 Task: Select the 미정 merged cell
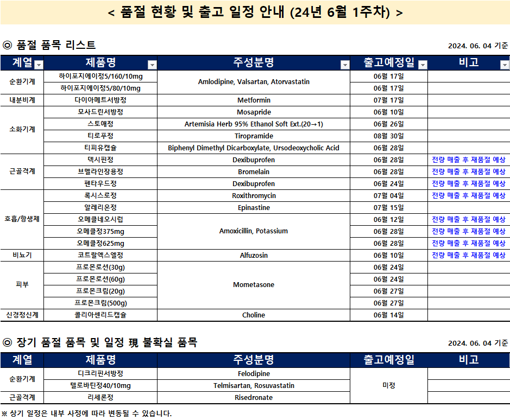coord(389,386)
